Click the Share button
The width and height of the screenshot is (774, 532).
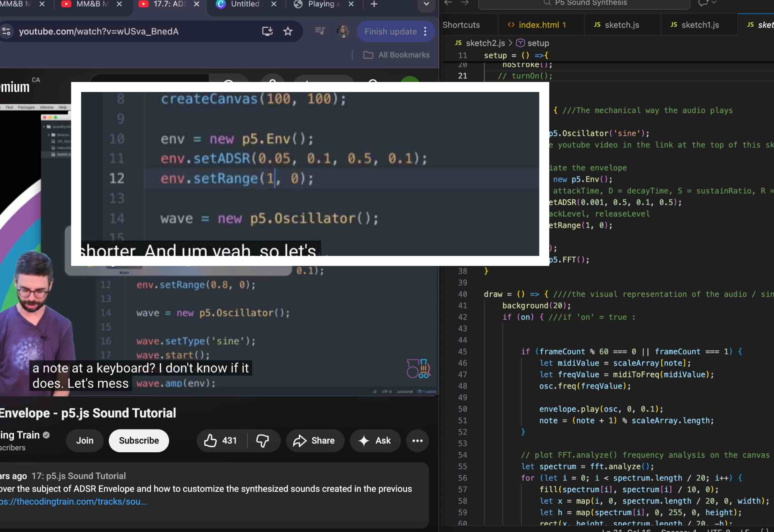point(315,440)
